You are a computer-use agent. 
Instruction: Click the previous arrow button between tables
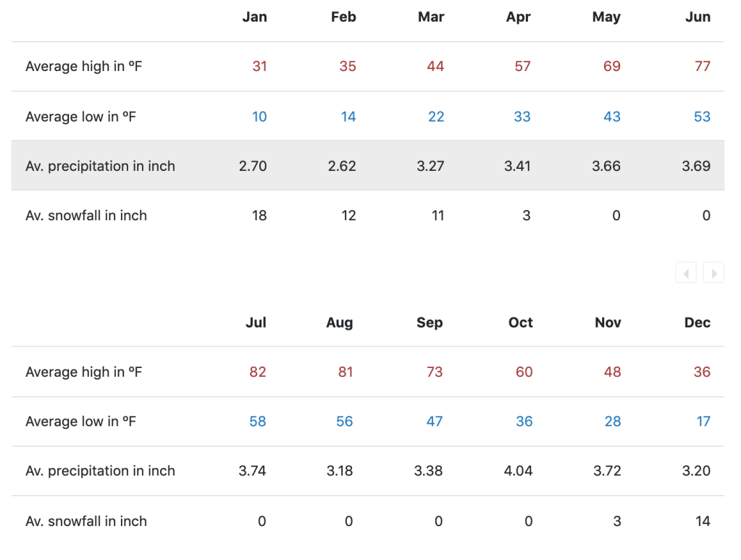point(686,273)
